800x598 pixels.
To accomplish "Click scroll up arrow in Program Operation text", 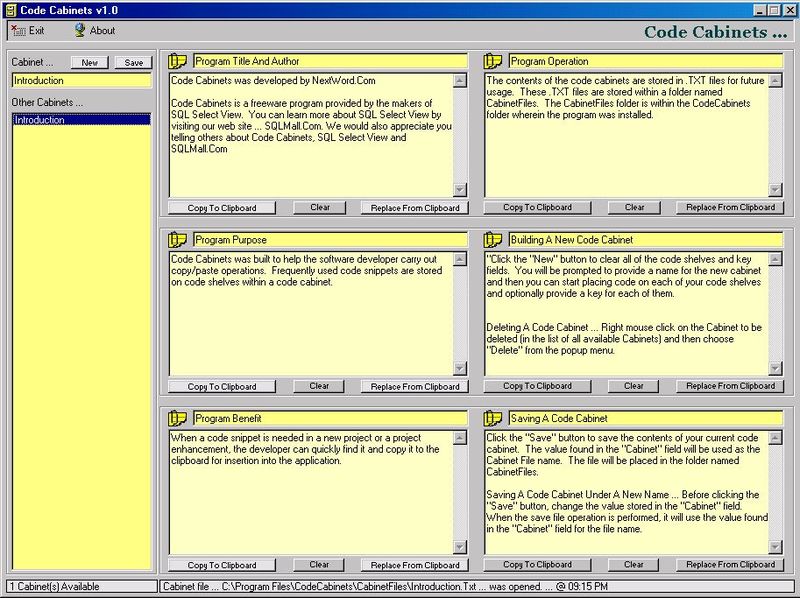I will [775, 81].
